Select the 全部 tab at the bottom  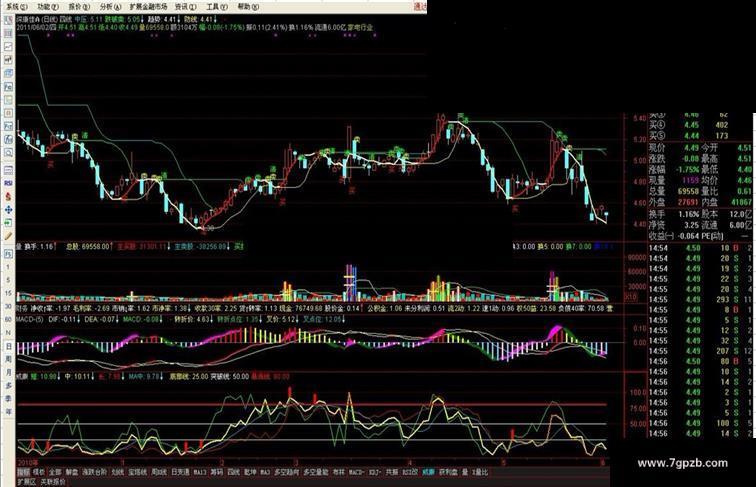click(x=55, y=472)
